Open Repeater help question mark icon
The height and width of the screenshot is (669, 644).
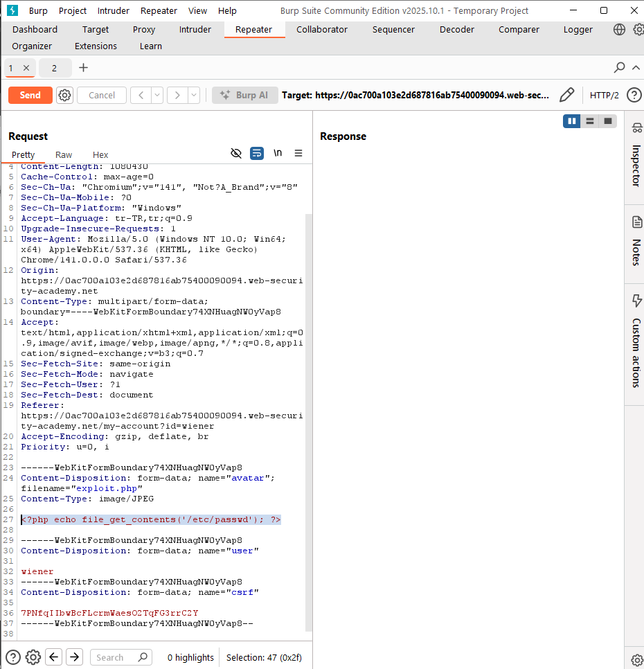tap(634, 95)
